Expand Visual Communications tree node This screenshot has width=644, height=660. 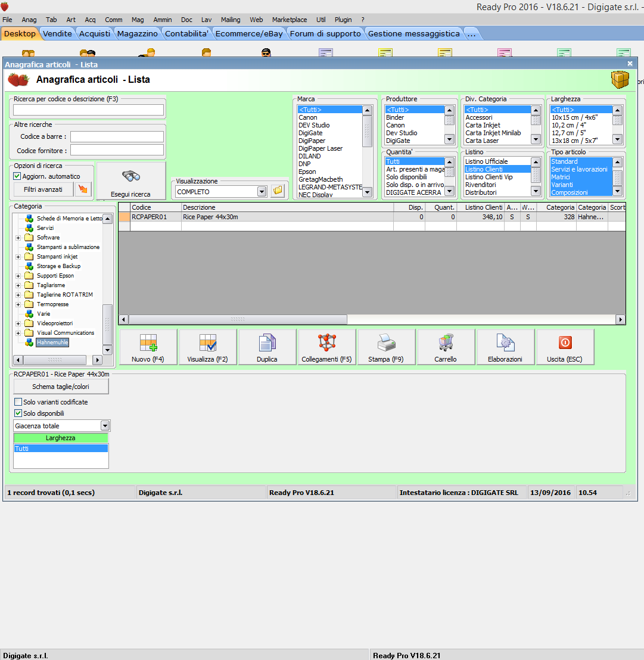18,334
